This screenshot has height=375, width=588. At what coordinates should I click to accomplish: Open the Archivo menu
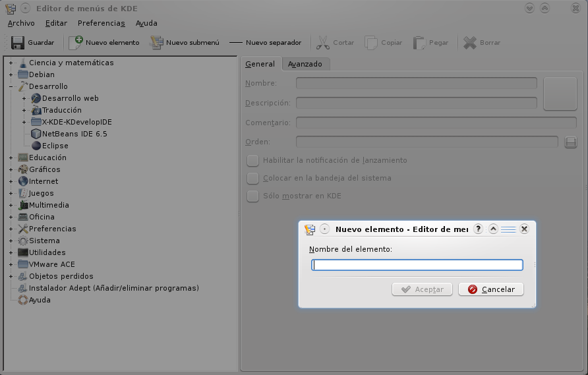point(21,23)
